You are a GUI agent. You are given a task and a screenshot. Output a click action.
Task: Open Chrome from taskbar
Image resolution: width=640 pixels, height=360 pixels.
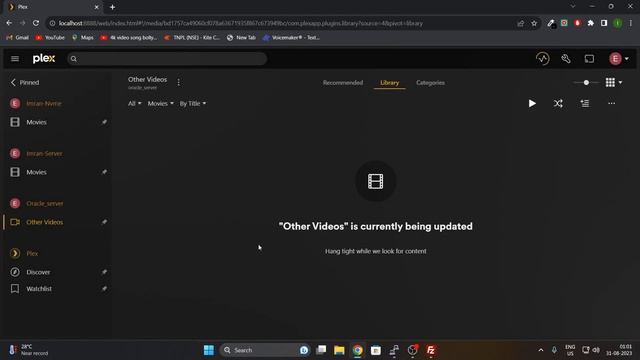[358, 350]
